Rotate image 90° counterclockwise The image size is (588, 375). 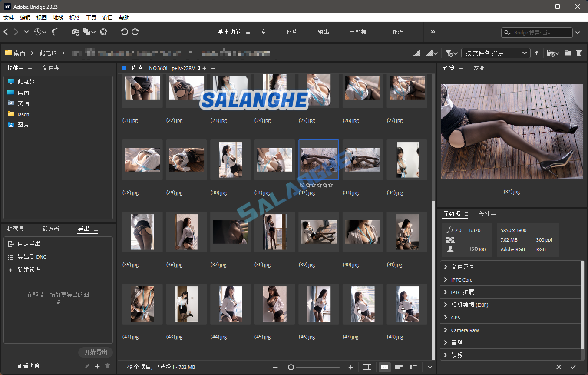point(124,32)
